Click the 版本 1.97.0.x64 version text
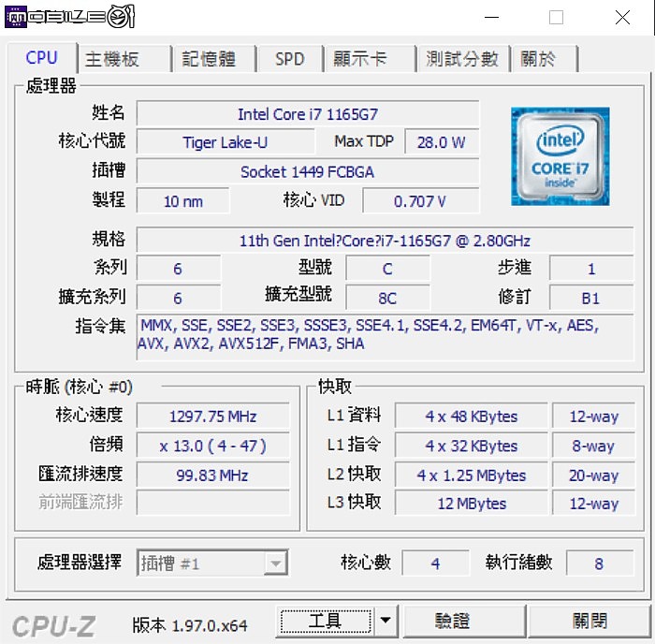 190,625
